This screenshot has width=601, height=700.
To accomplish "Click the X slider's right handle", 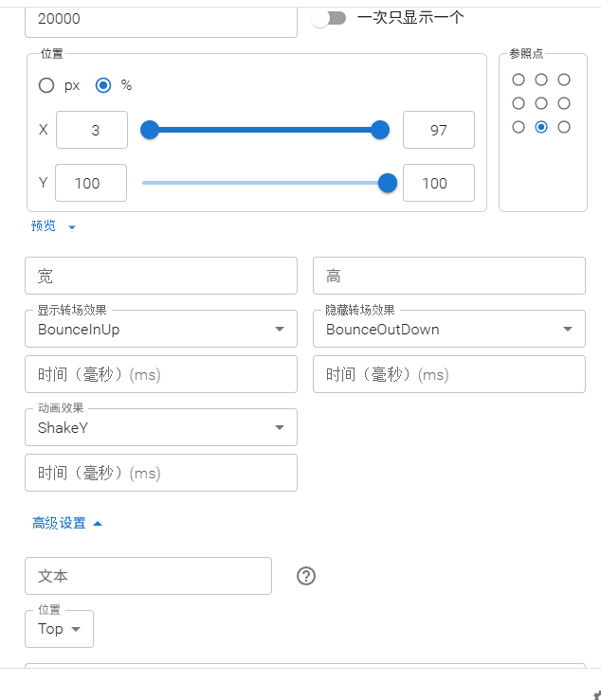I will click(380, 130).
